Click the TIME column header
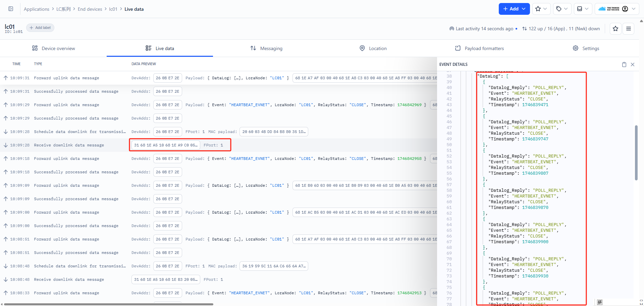The width and height of the screenshot is (644, 306). coord(16,64)
